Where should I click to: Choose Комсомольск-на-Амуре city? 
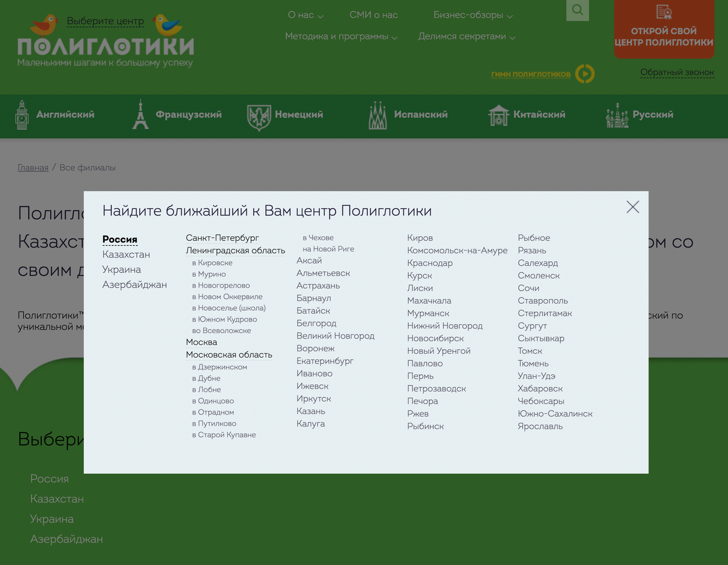coord(457,251)
